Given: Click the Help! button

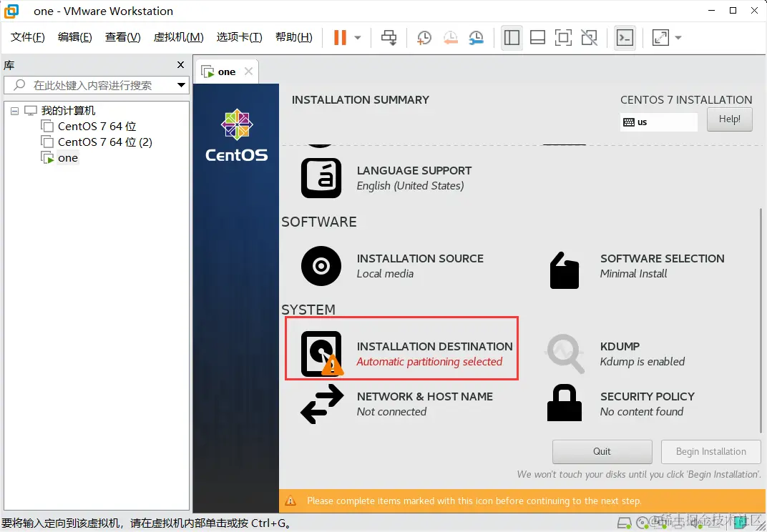Looking at the screenshot, I should pyautogui.click(x=729, y=119).
